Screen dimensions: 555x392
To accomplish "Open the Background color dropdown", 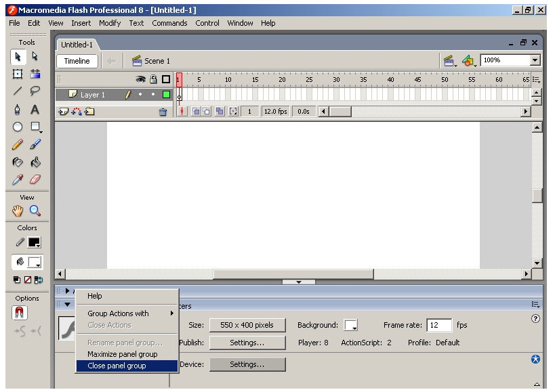I will pyautogui.click(x=351, y=325).
